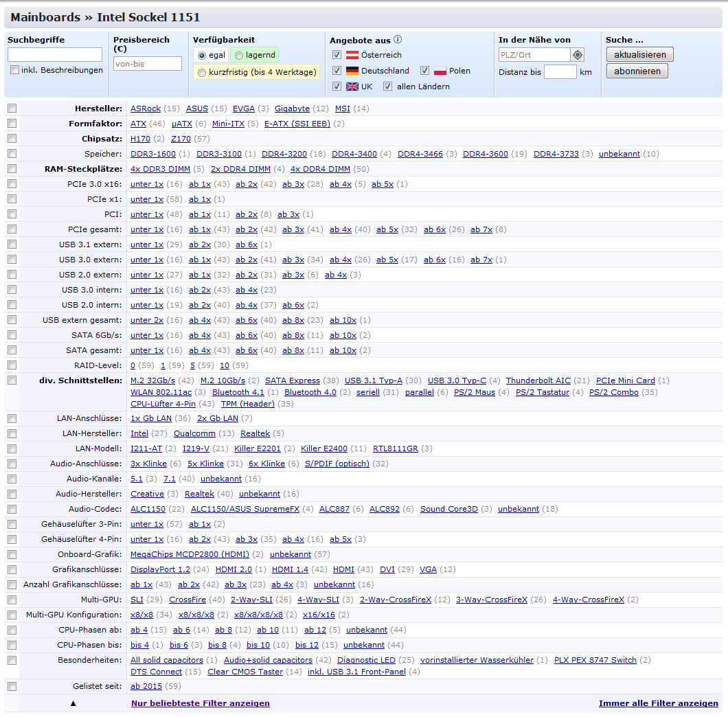Click the info icon next to Angebote aus
Viewport: 728px width, 717px height.
(x=398, y=39)
